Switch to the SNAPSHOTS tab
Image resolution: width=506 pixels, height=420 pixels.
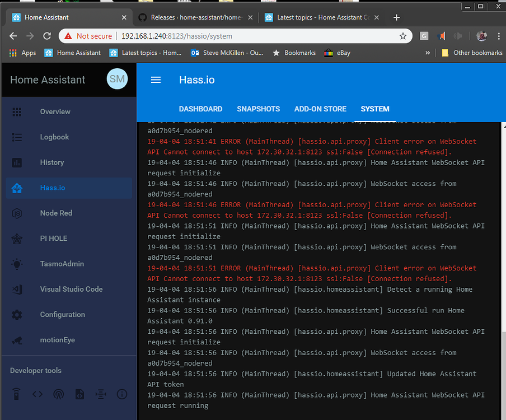click(x=258, y=109)
